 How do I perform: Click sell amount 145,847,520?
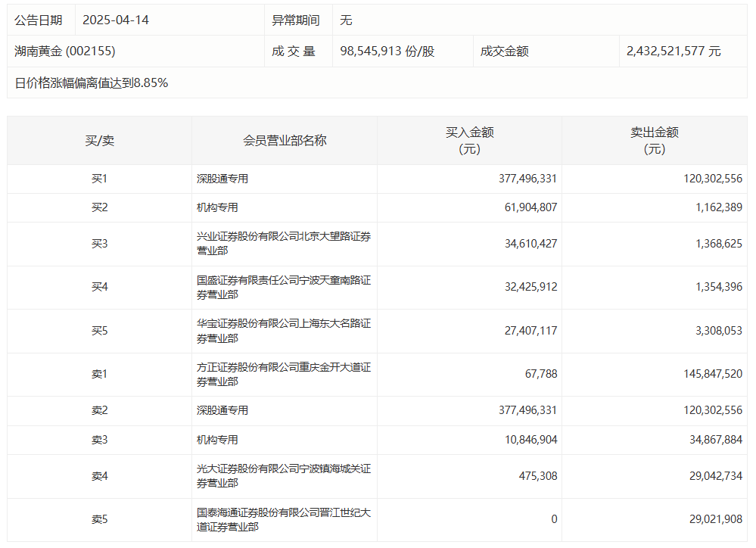(713, 375)
